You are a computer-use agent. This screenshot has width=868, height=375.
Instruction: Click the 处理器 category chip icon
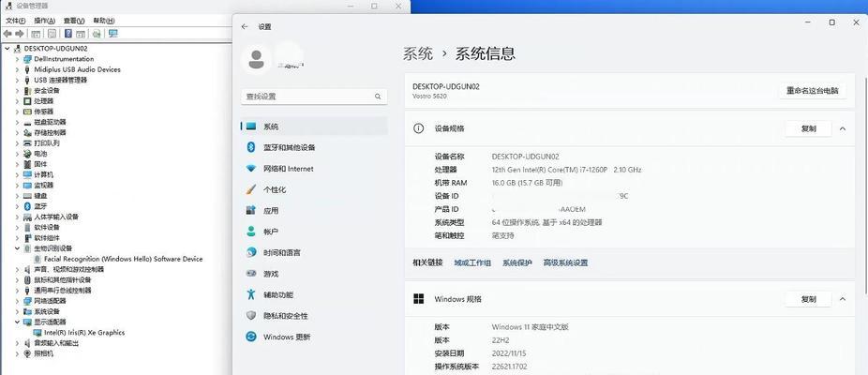coord(28,101)
